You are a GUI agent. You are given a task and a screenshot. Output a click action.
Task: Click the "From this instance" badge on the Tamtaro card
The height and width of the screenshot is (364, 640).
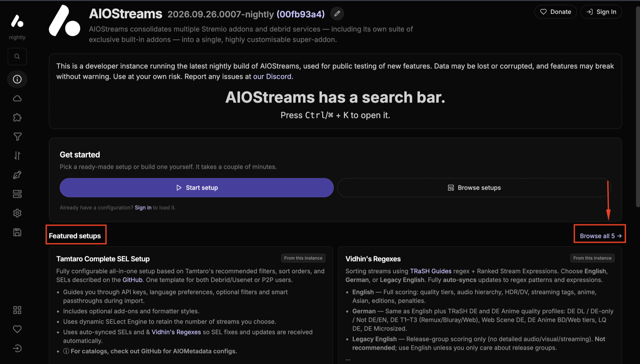point(303,258)
